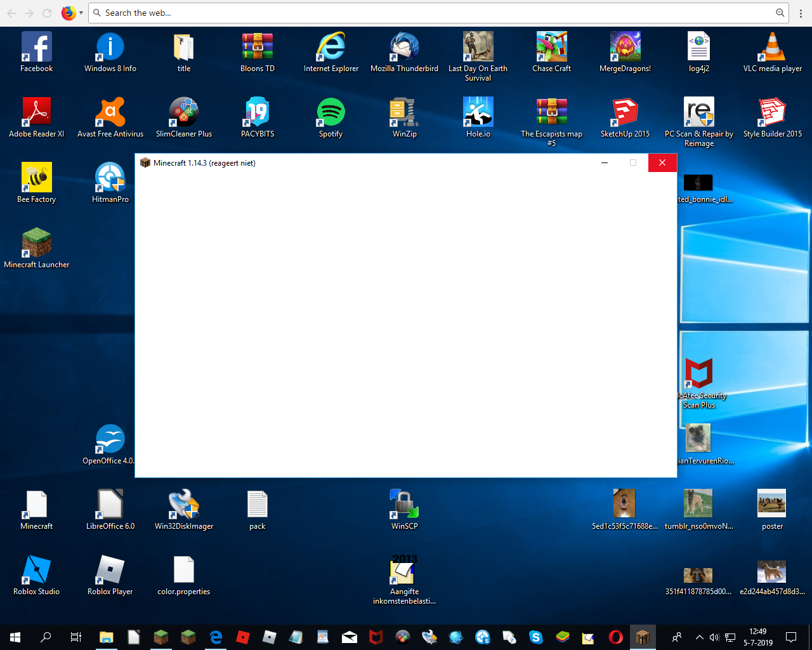This screenshot has width=812, height=650.
Task: Click the Search the web input field
Action: [438, 13]
